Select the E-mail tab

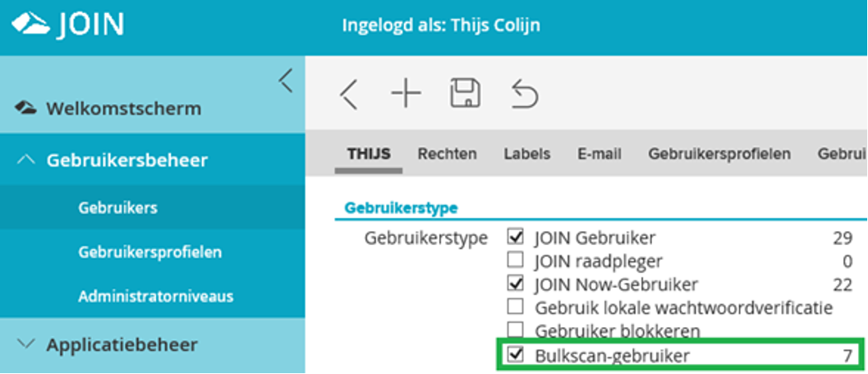599,154
